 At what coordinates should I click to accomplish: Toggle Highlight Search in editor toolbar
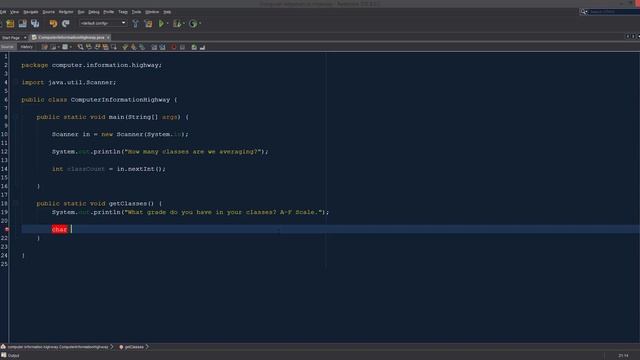tap(105, 47)
